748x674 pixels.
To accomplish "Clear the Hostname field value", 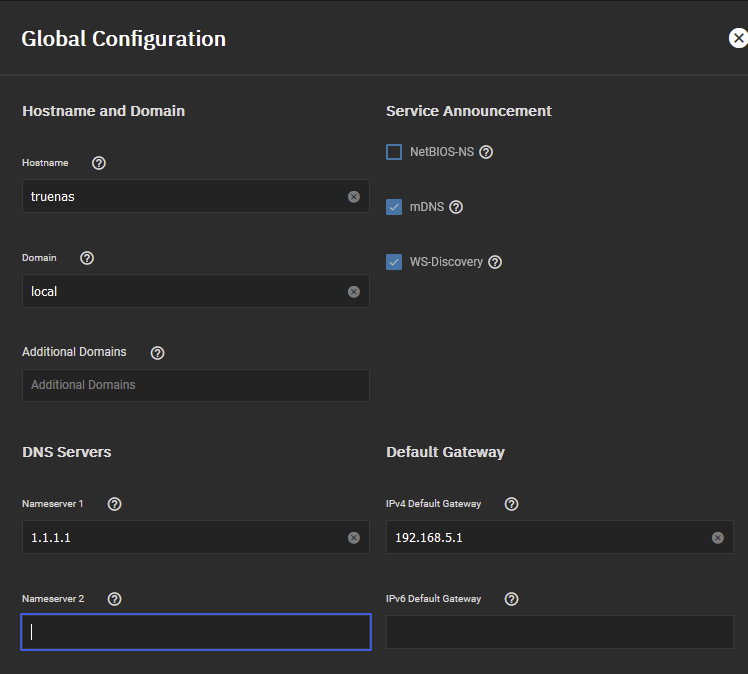I will point(353,197).
